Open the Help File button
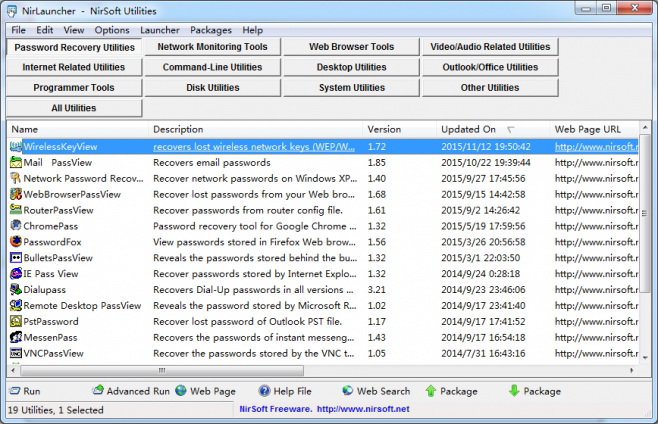Viewport: 658px width, 424px height. (x=285, y=391)
